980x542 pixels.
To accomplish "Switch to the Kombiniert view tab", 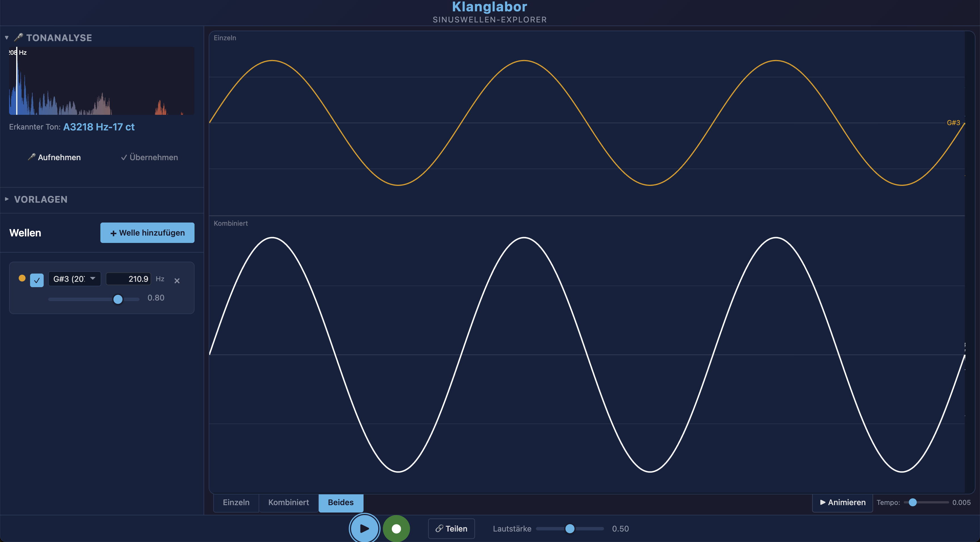I will coord(288,502).
